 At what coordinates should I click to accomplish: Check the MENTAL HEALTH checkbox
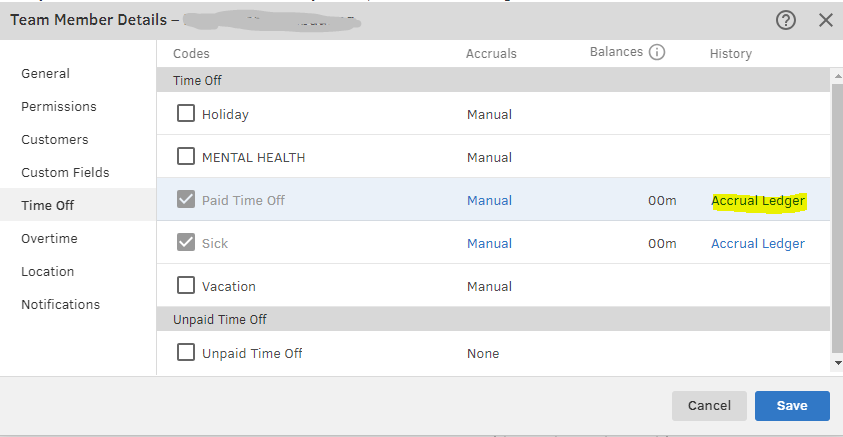186,157
